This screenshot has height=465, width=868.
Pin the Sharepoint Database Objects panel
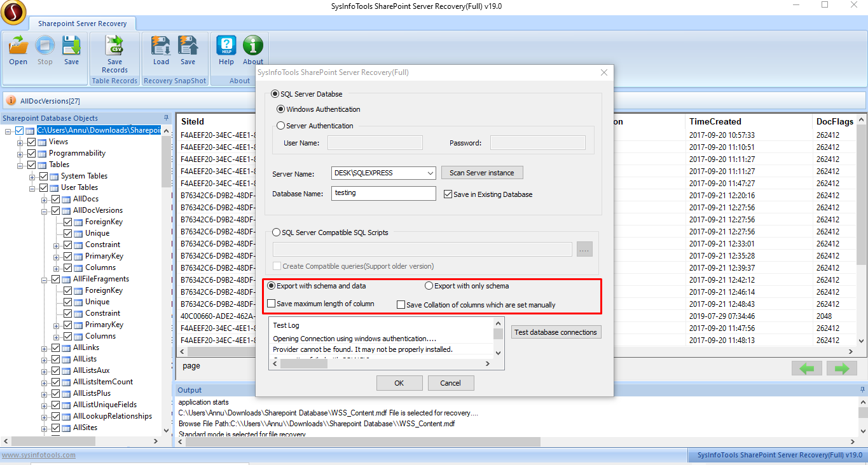(167, 118)
